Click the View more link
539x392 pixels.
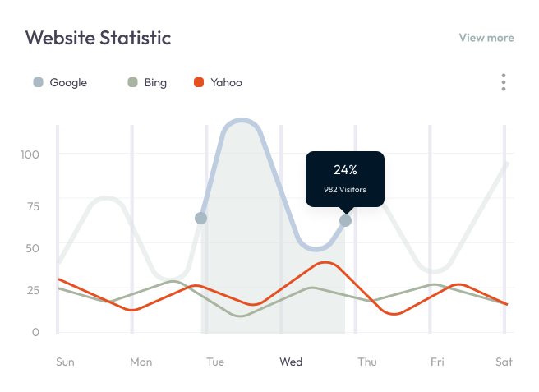click(486, 38)
